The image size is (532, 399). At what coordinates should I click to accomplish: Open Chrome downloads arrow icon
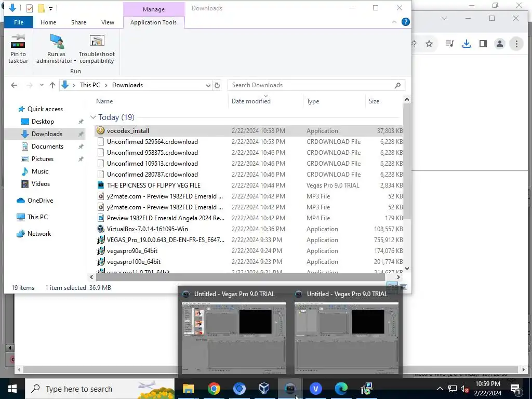[x=467, y=44]
